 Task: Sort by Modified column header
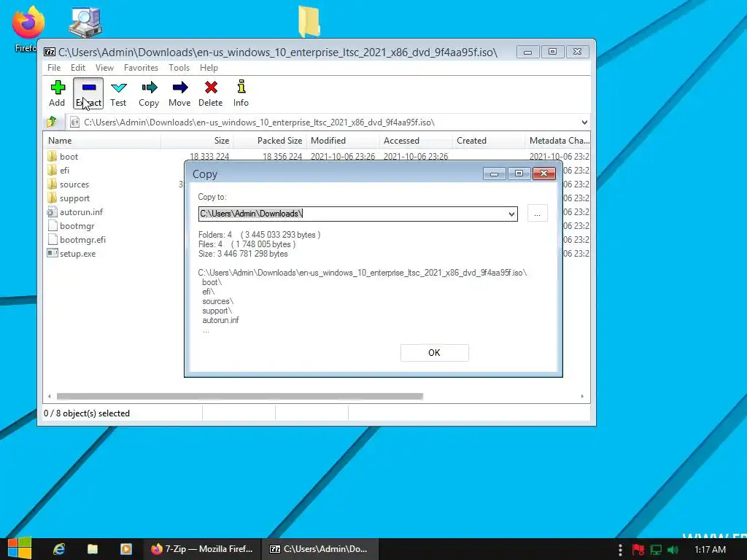point(343,141)
